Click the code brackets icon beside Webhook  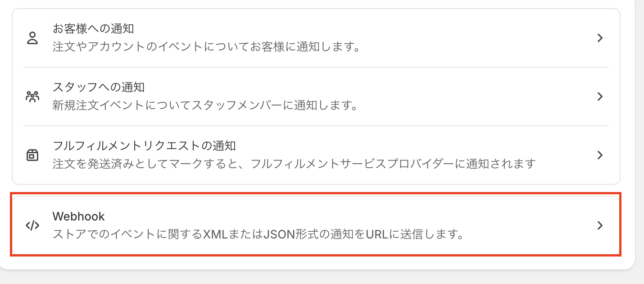(x=32, y=225)
